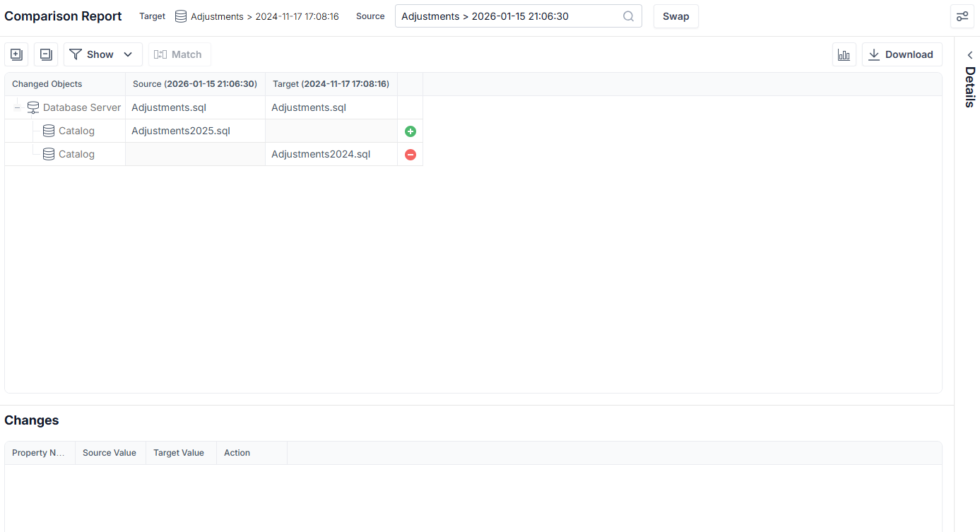980x532 pixels.
Task: Select the Source snapshot input field
Action: tap(519, 16)
